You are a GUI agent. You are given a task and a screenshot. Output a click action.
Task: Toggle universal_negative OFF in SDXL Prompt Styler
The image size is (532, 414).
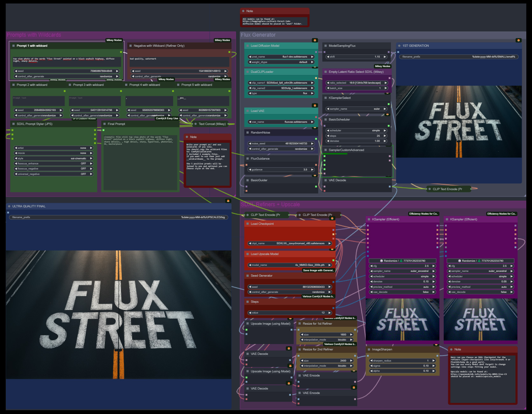coord(53,174)
